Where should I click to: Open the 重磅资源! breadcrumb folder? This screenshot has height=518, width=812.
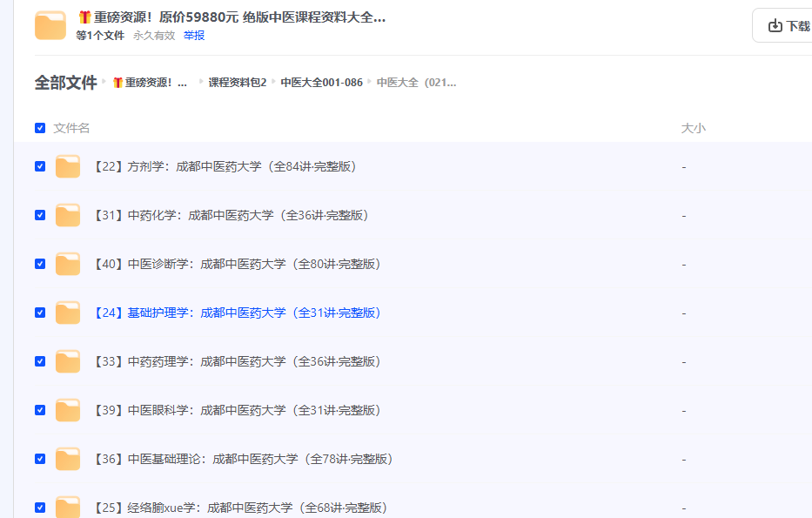pyautogui.click(x=151, y=83)
